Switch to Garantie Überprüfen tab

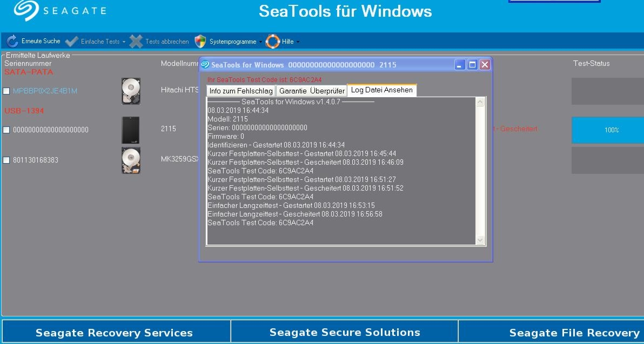coord(312,91)
